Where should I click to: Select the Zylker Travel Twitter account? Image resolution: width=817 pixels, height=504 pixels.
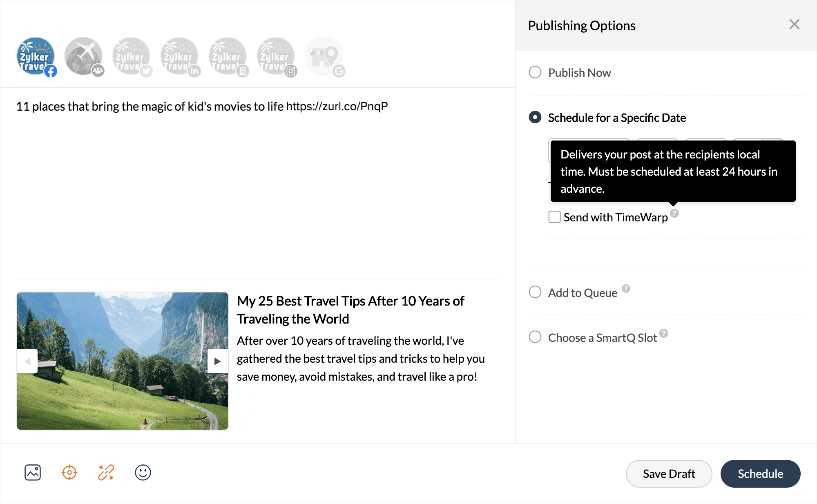click(x=131, y=56)
